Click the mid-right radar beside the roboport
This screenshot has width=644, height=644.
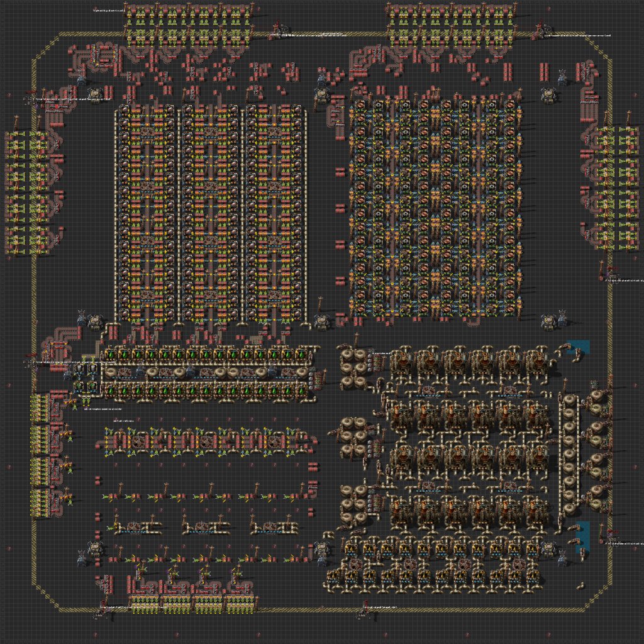(563, 317)
